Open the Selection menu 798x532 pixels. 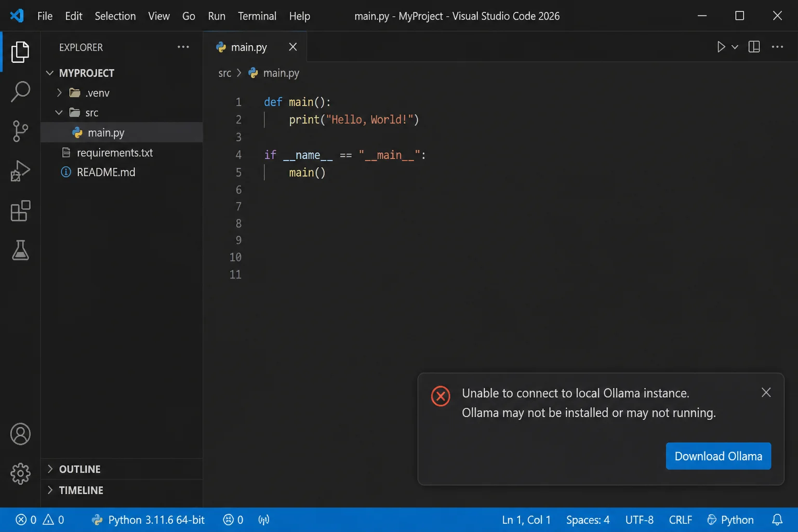pos(115,16)
